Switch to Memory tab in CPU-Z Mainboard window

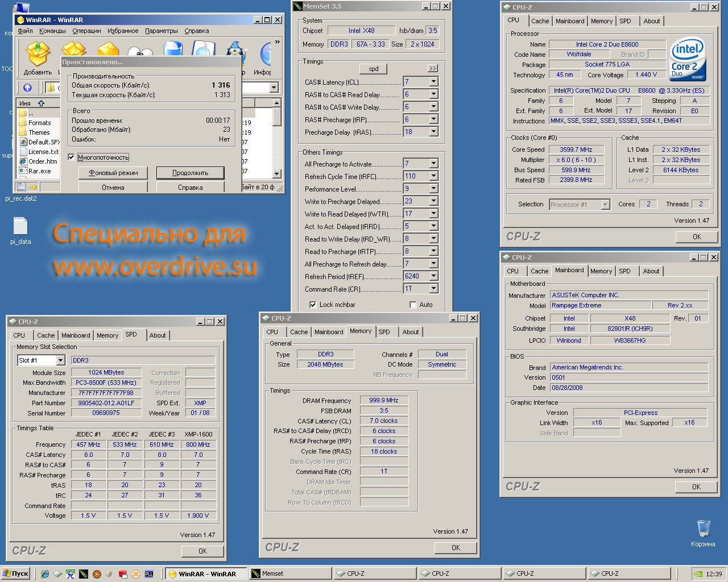tap(601, 271)
